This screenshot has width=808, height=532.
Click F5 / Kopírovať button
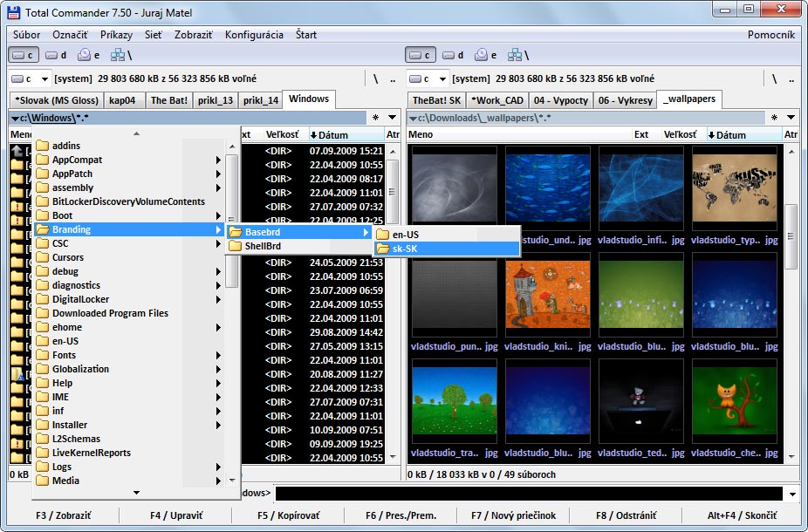289,515
